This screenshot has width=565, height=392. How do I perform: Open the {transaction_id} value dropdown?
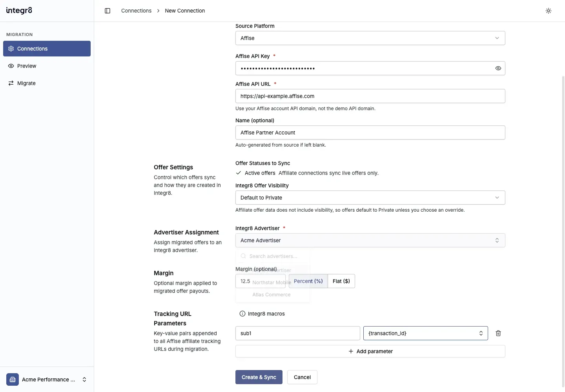pos(425,333)
